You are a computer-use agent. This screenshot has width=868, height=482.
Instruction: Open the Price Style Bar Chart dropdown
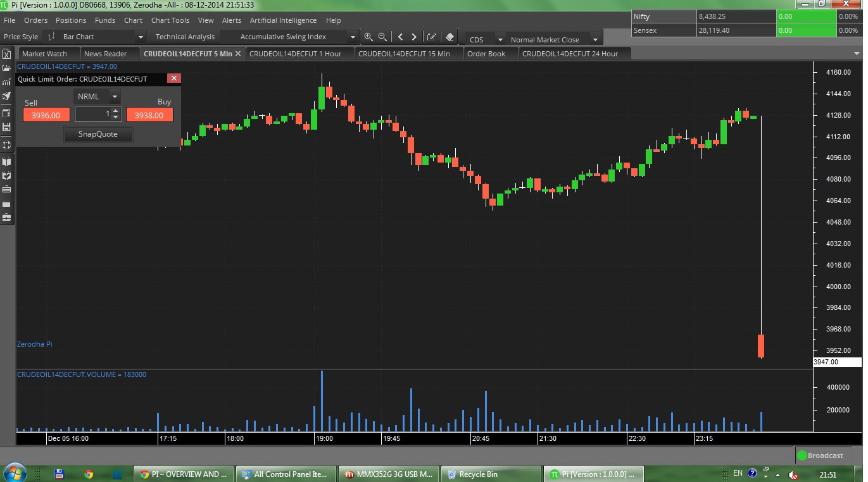141,37
